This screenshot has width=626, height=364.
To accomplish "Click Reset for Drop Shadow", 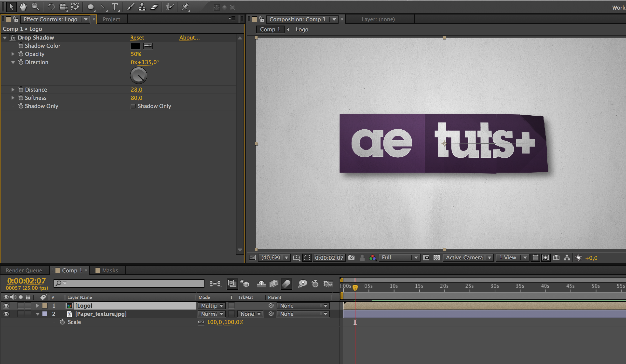I will tap(137, 38).
